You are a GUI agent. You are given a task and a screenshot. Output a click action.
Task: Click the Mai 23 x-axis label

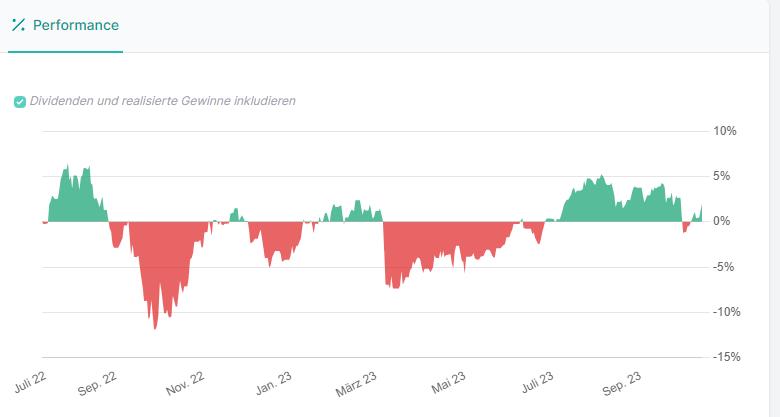[x=448, y=383]
